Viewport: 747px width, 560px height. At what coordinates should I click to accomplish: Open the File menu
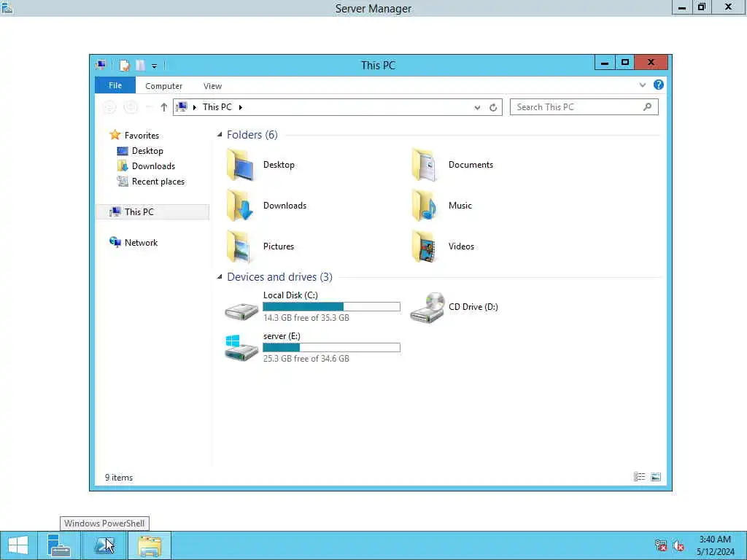coord(115,85)
